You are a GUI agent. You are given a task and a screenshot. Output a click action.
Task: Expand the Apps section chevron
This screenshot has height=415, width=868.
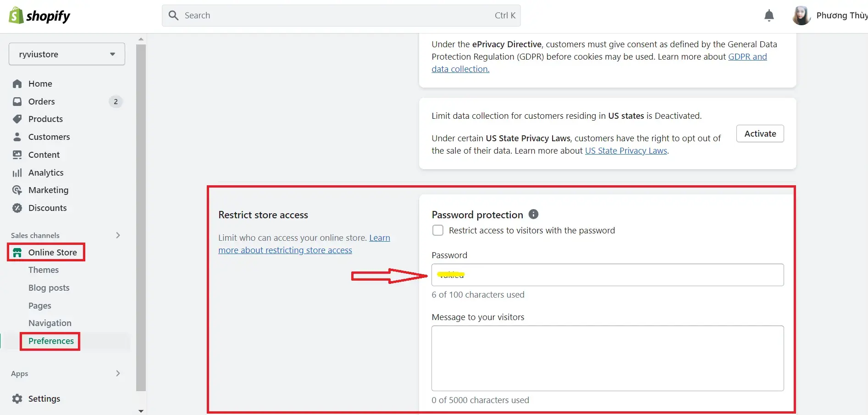(x=118, y=373)
